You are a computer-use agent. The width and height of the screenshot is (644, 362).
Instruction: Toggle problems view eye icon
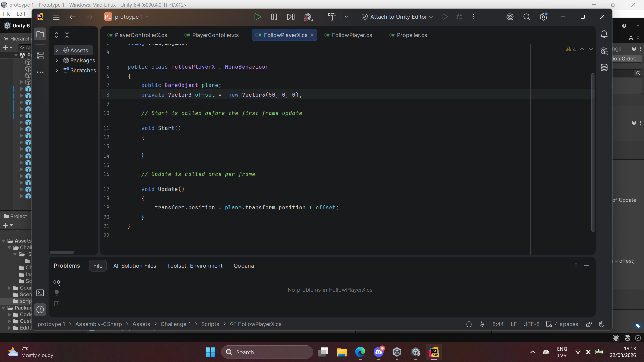pyautogui.click(x=57, y=282)
